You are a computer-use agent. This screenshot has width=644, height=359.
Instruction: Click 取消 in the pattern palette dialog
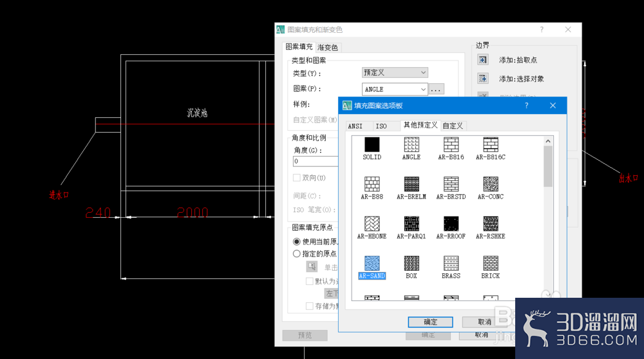[x=485, y=322]
